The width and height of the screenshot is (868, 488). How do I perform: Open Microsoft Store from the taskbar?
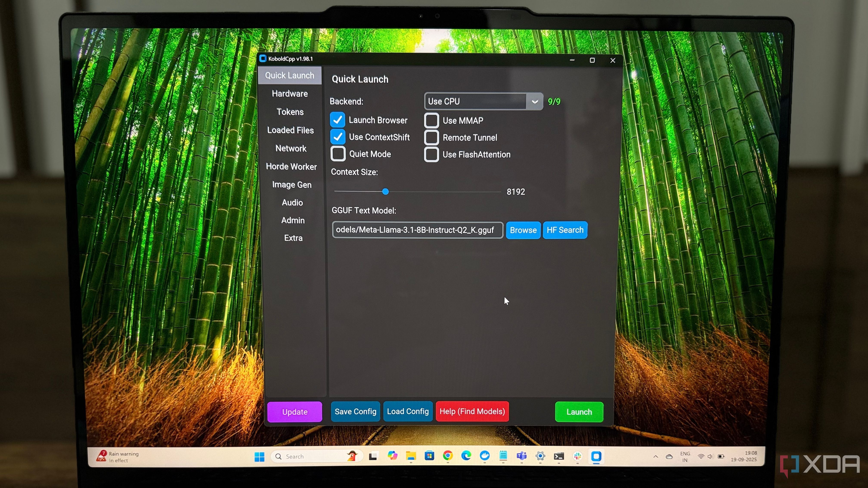point(430,456)
